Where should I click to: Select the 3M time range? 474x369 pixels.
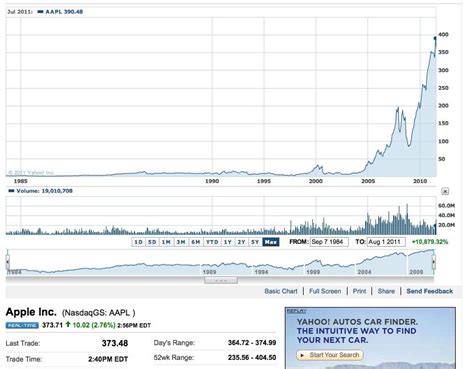(181, 242)
